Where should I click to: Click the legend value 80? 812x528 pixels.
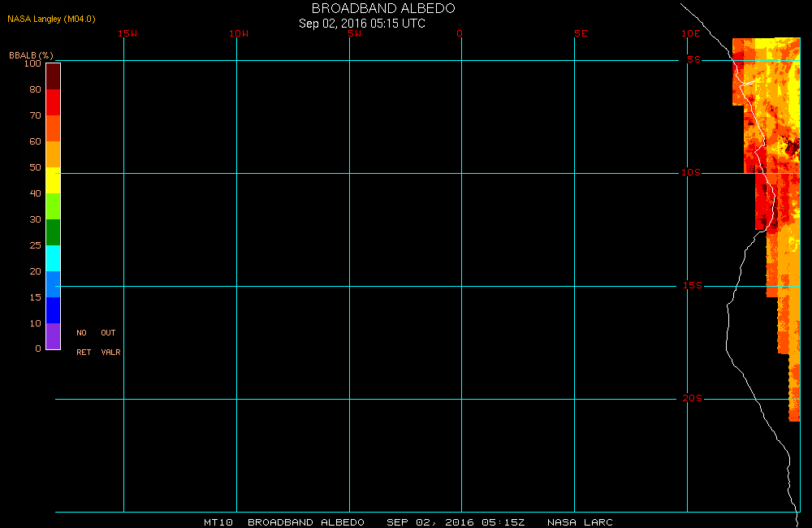pyautogui.click(x=35, y=89)
